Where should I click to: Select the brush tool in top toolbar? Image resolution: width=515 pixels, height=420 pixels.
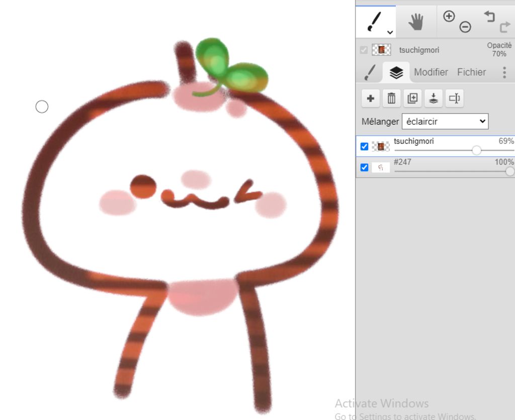point(374,22)
